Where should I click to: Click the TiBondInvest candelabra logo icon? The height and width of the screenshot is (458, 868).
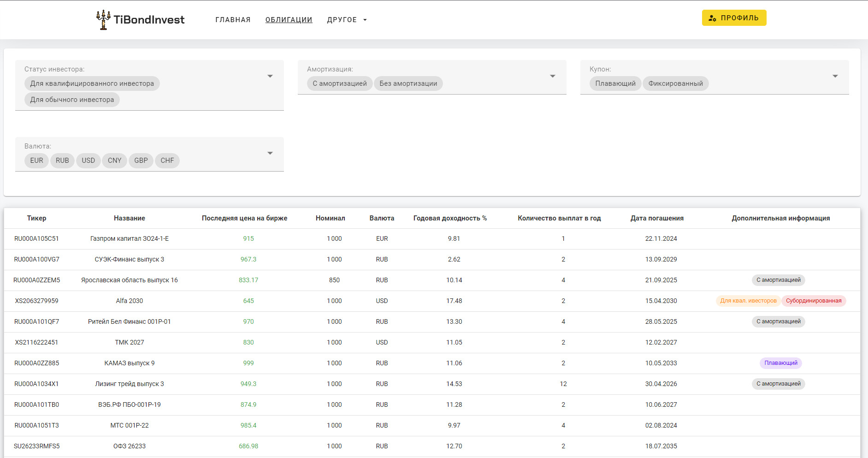[x=103, y=20]
